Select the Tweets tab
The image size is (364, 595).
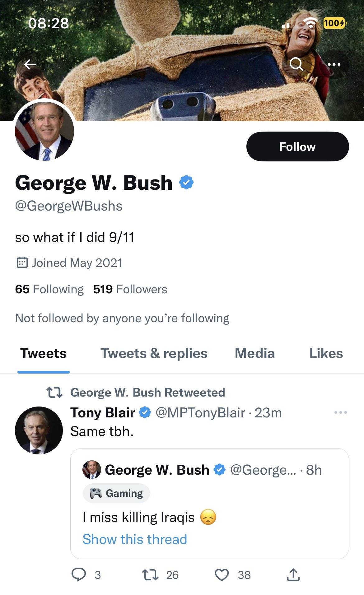[x=43, y=353]
